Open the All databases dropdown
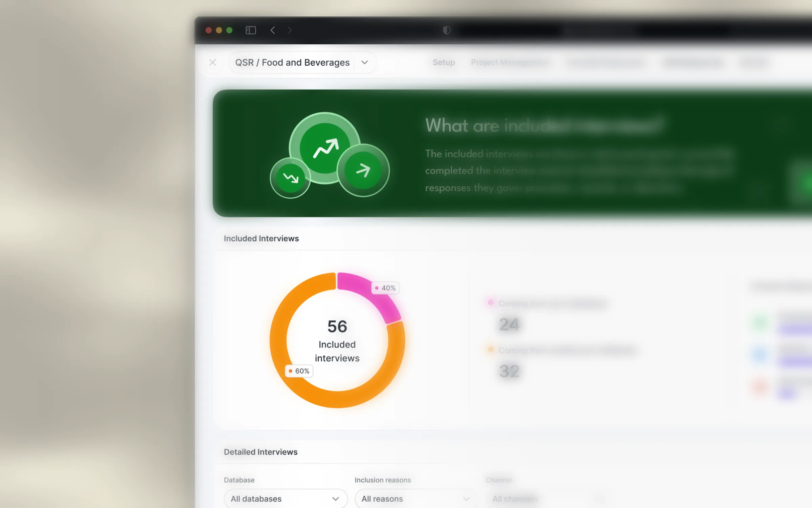 (286, 499)
